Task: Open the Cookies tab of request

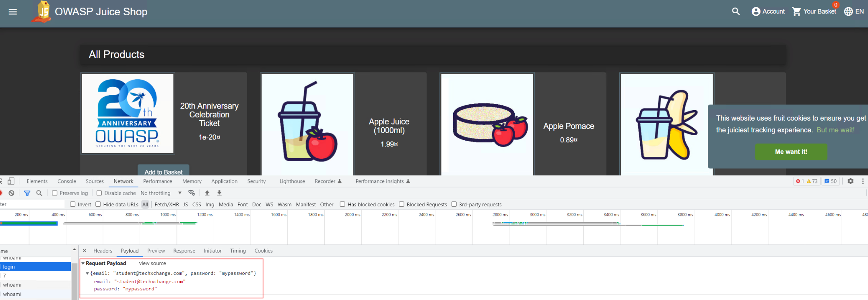Action: 264,251
